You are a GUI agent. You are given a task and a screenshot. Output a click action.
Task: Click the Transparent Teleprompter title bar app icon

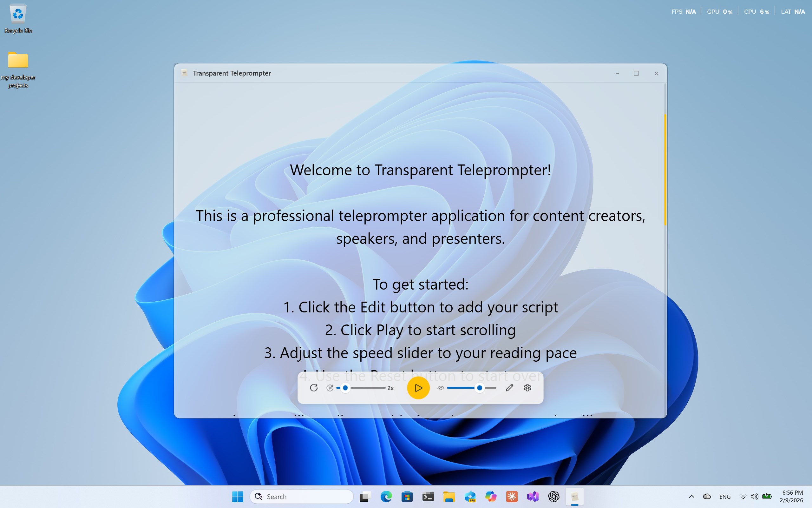184,73
